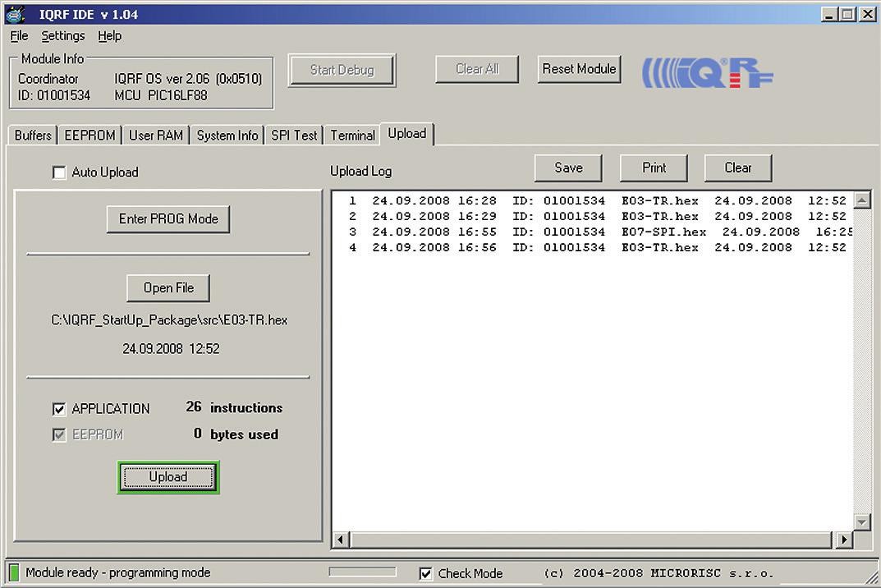The height and width of the screenshot is (588, 881).
Task: Close the IQRF IDE window
Action: coord(868,14)
